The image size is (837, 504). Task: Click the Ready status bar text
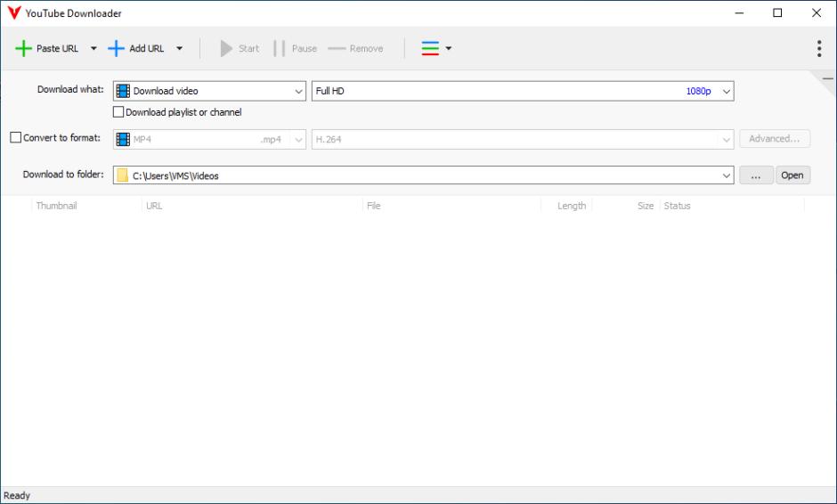[17, 495]
